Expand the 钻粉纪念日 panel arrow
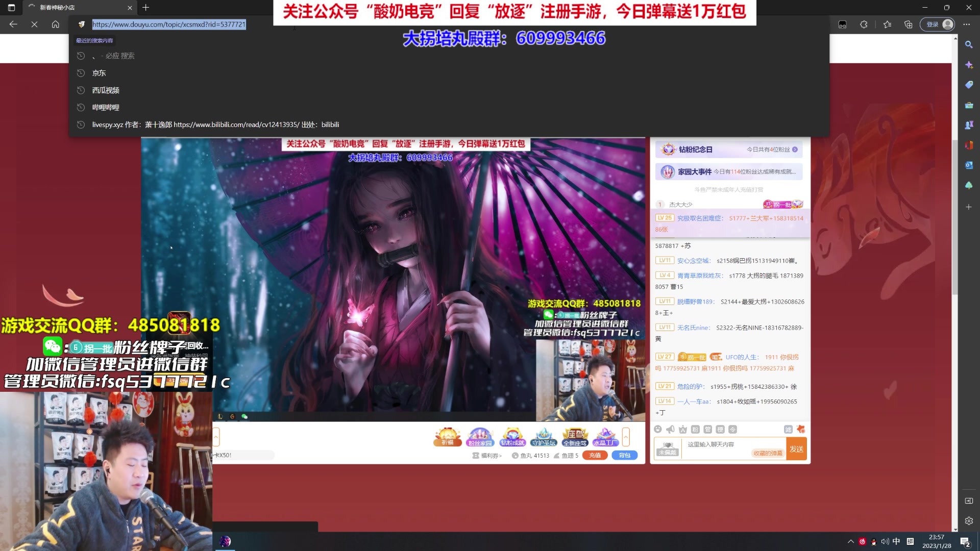The height and width of the screenshot is (551, 980). [x=795, y=149]
